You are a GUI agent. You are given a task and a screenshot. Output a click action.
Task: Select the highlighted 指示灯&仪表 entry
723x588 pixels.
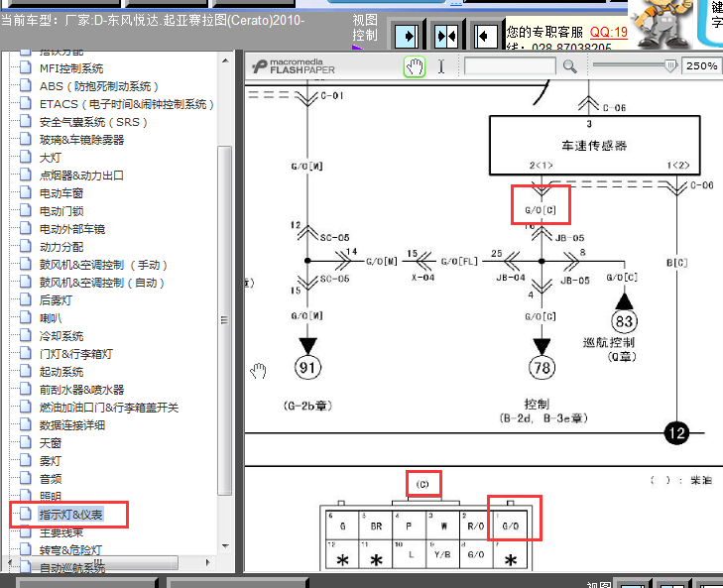pos(70,515)
